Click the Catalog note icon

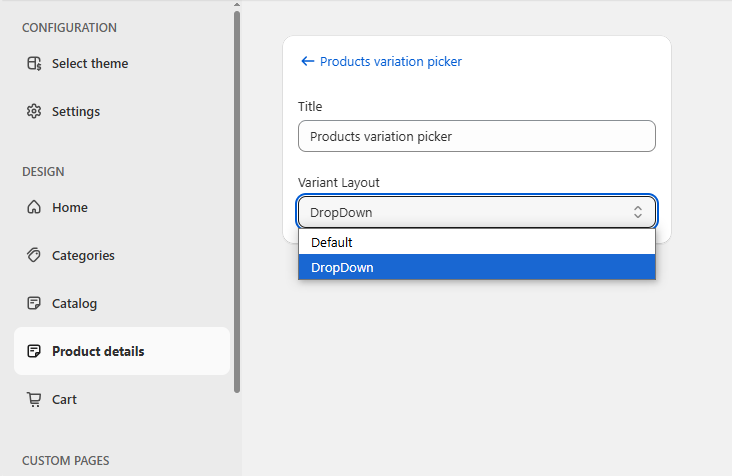[x=34, y=303]
